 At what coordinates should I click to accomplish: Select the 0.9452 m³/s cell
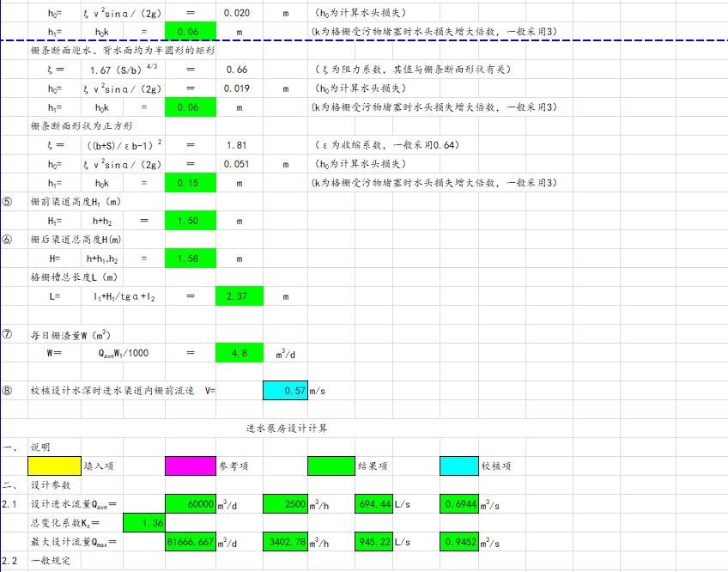click(x=459, y=542)
